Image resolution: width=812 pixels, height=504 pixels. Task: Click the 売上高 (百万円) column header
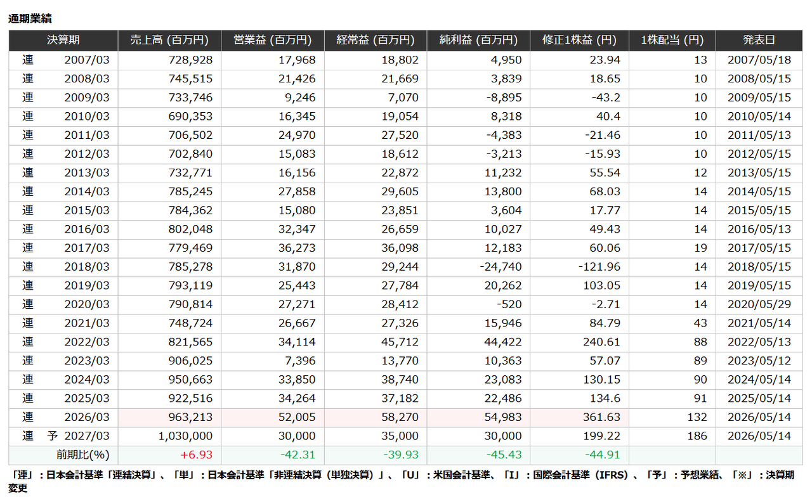169,40
